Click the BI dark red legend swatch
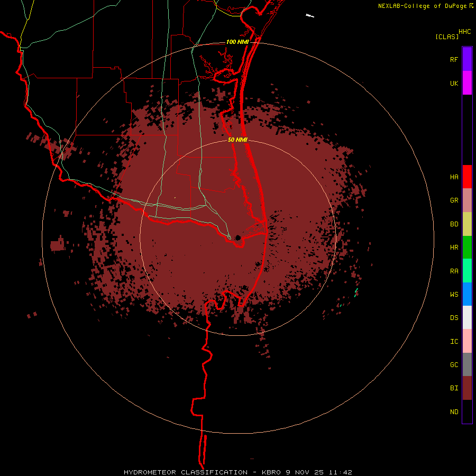 pos(467,388)
